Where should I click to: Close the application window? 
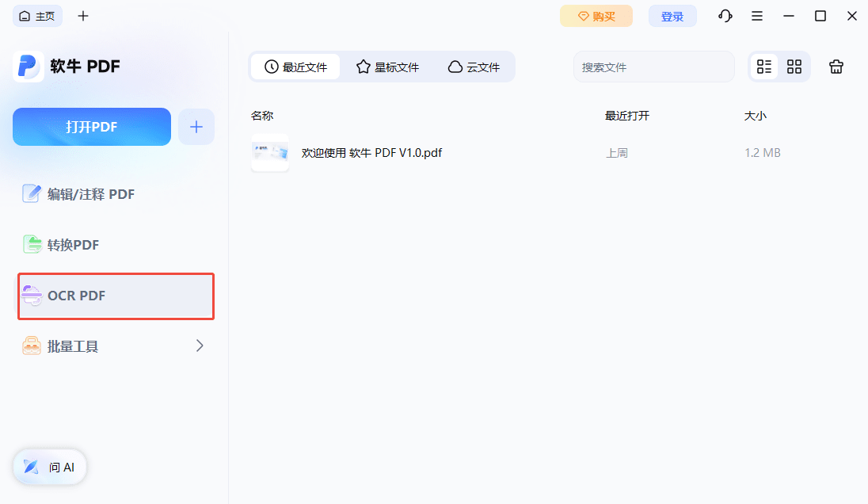pos(852,16)
